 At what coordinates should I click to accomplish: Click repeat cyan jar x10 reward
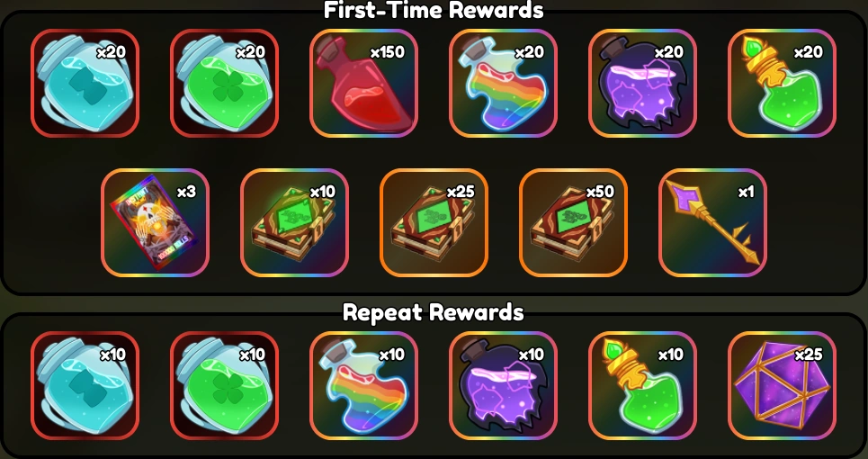85,385
